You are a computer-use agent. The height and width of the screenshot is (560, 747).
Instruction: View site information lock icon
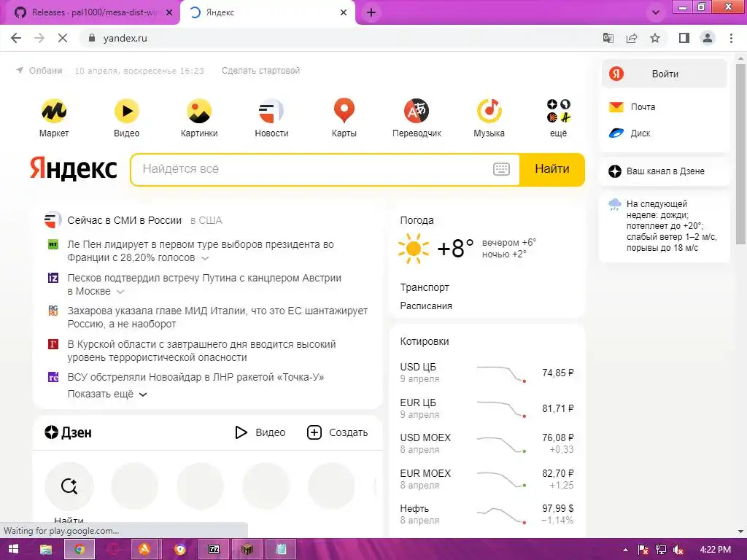(x=92, y=38)
